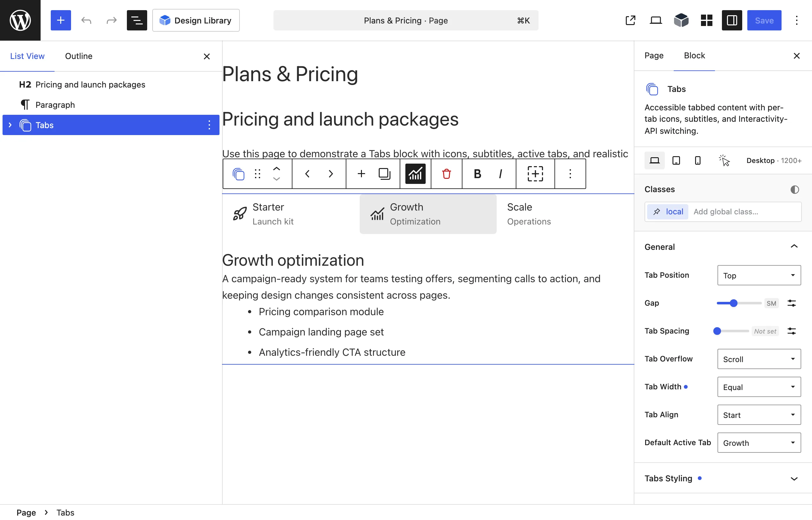Select the tablet breakpoint icon
The height and width of the screenshot is (520, 812).
click(x=676, y=160)
